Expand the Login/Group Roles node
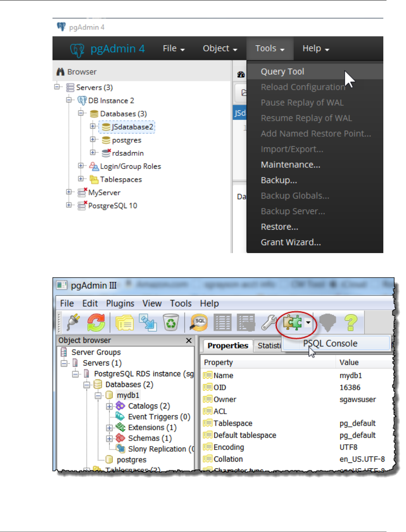 (x=81, y=165)
